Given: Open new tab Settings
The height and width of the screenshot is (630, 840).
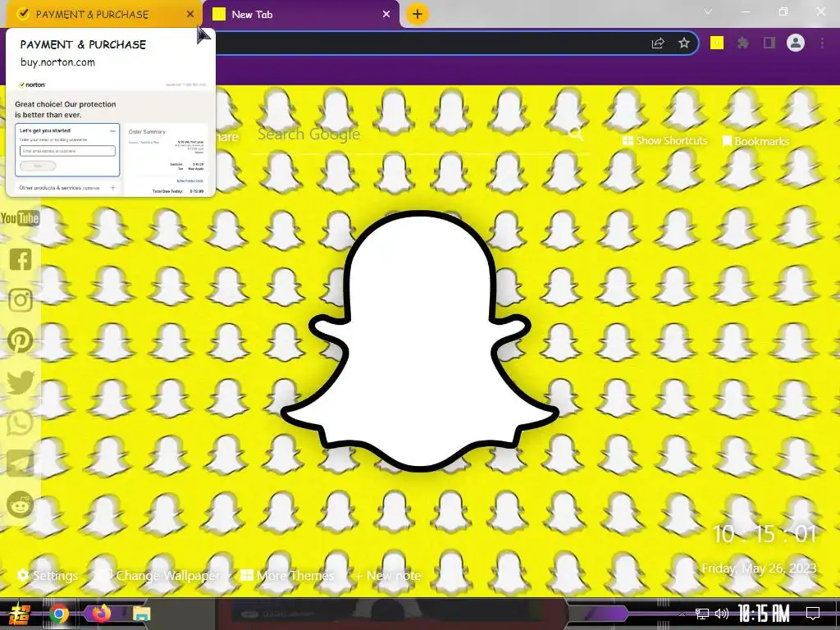Looking at the screenshot, I should pyautogui.click(x=48, y=575).
